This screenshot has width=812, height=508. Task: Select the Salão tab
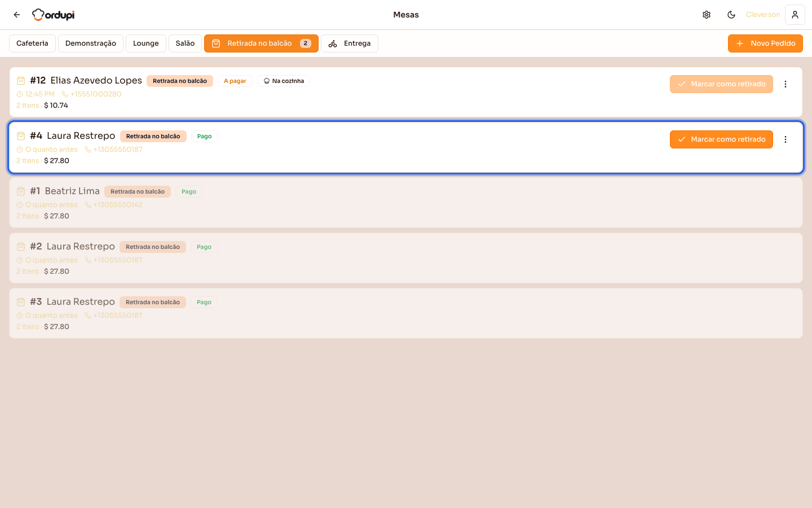[x=185, y=43]
